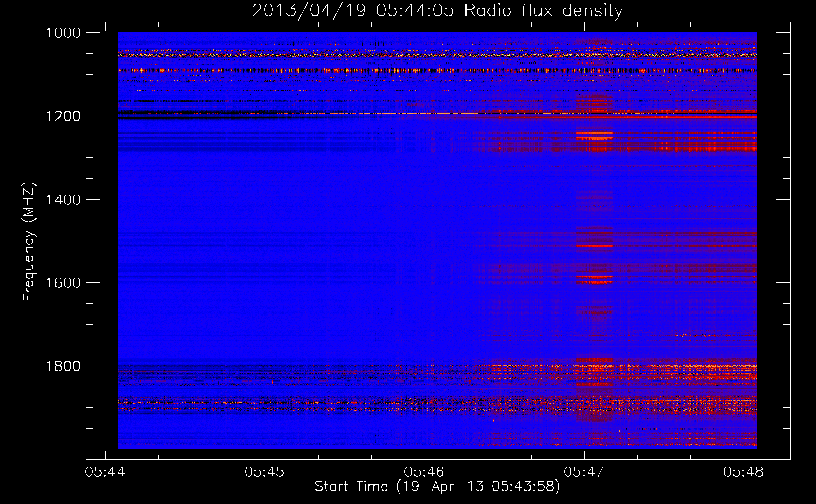Screen dimensions: 816x504
Task: Click the '05:47' time axis label
Action: (584, 472)
